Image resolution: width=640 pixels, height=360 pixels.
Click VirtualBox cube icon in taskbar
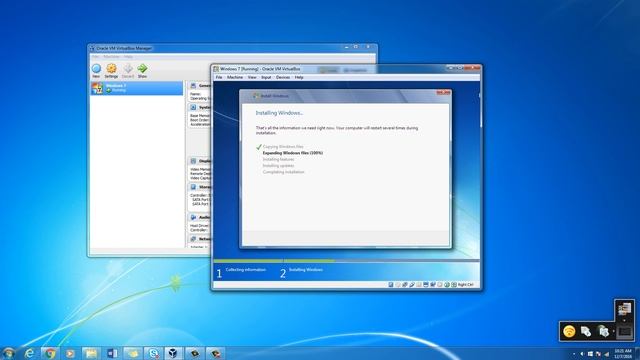(173, 353)
